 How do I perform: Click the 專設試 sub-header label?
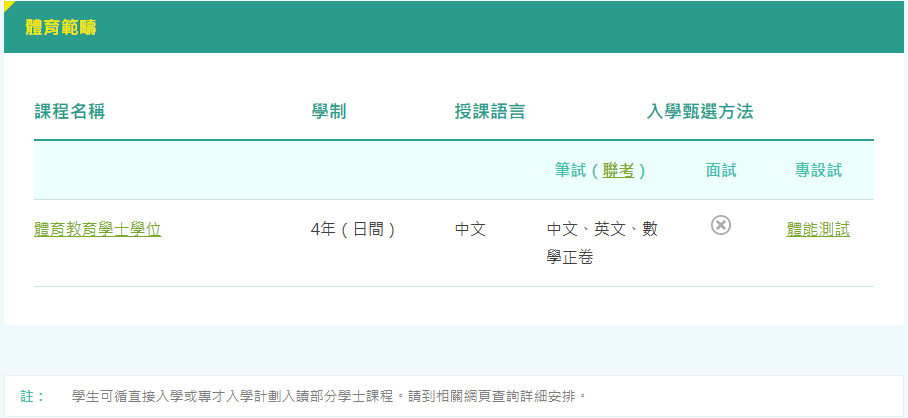click(818, 171)
